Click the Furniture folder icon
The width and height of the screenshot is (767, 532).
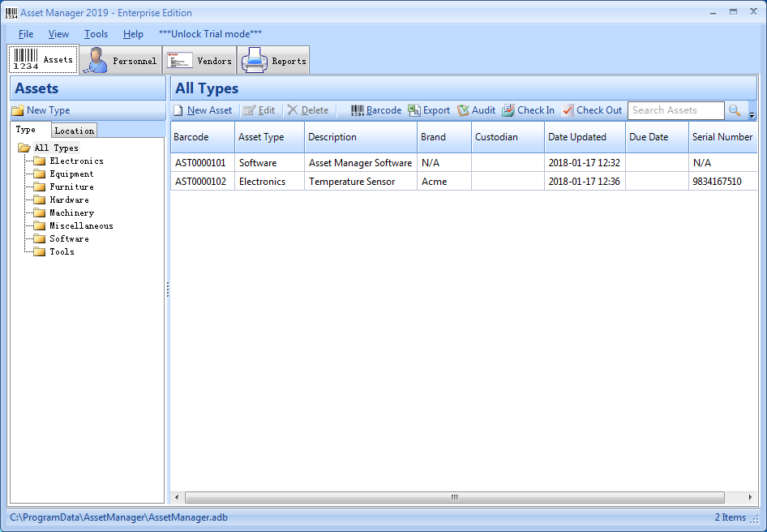click(40, 187)
